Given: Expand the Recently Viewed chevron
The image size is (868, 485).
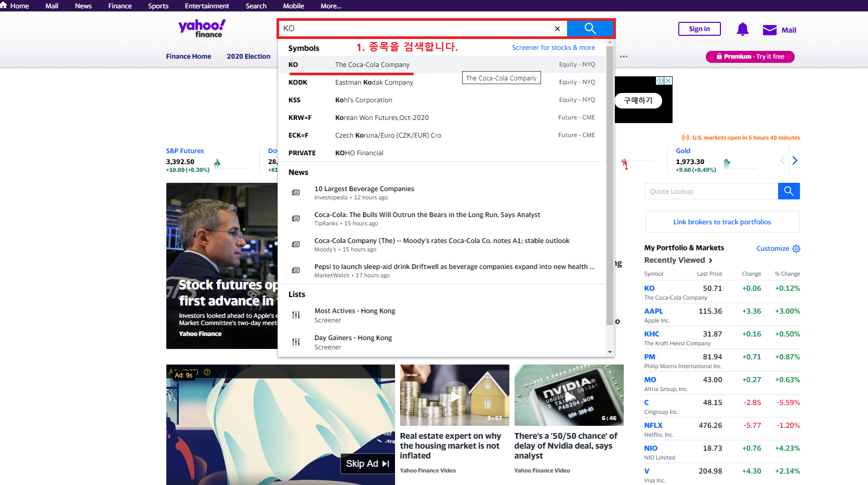Looking at the screenshot, I should click(x=711, y=260).
